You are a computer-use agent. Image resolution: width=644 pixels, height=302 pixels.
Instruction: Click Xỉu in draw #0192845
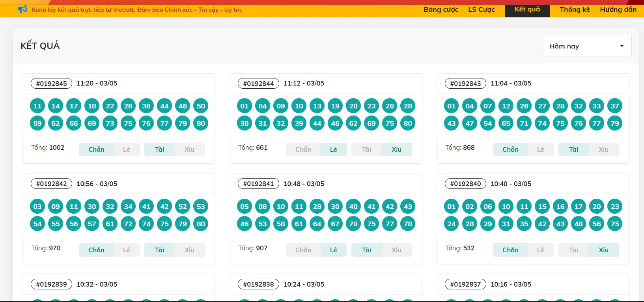tap(190, 149)
